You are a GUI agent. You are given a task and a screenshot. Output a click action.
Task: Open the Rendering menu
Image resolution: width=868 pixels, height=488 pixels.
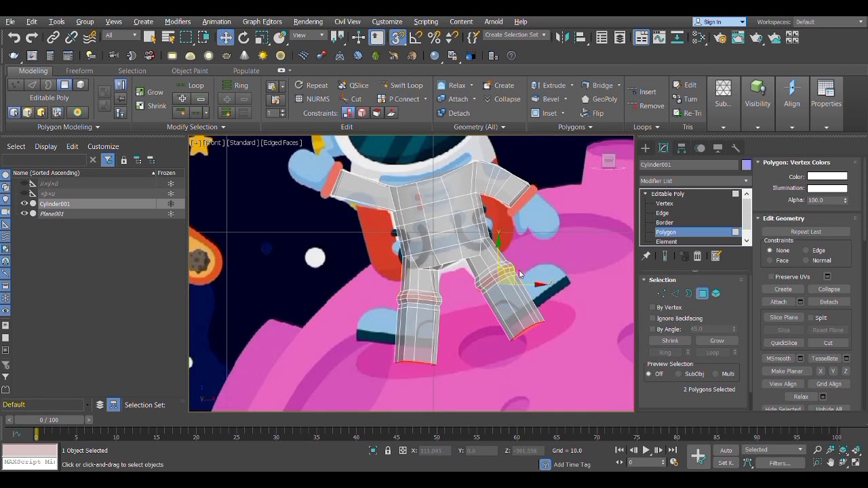308,22
